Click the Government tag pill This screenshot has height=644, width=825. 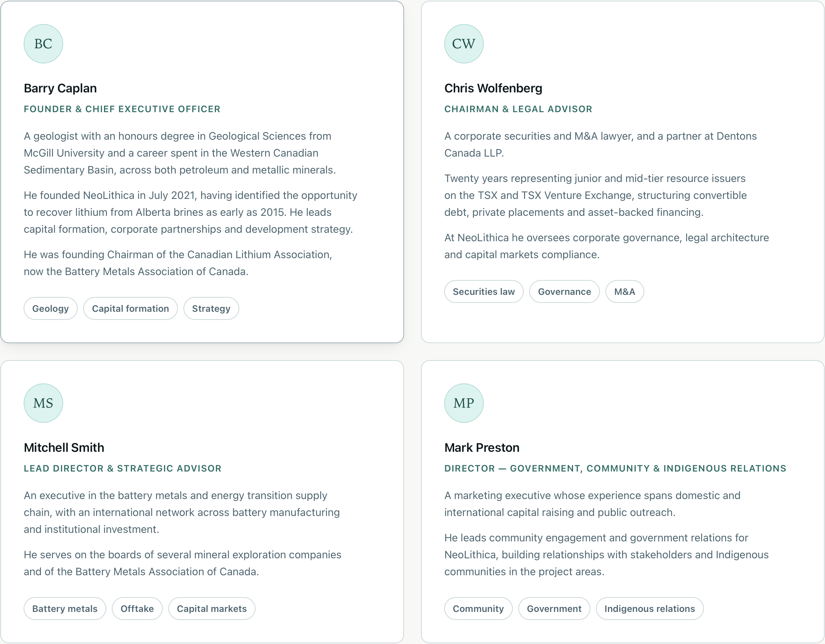click(x=554, y=608)
